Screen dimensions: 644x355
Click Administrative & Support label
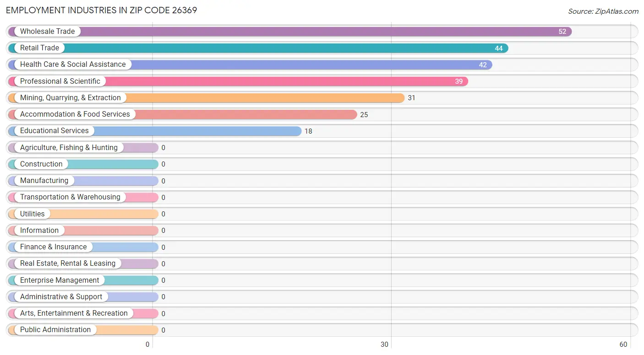[x=61, y=297]
